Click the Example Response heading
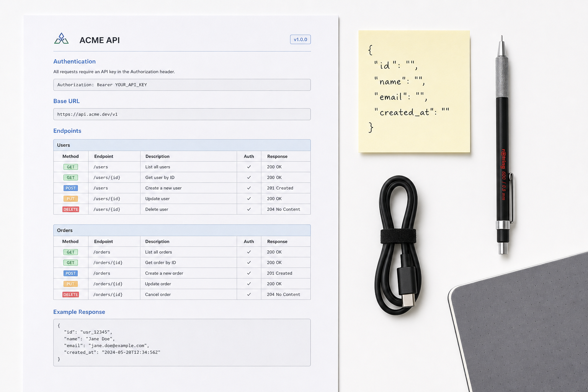This screenshot has height=392, width=588. (x=79, y=312)
